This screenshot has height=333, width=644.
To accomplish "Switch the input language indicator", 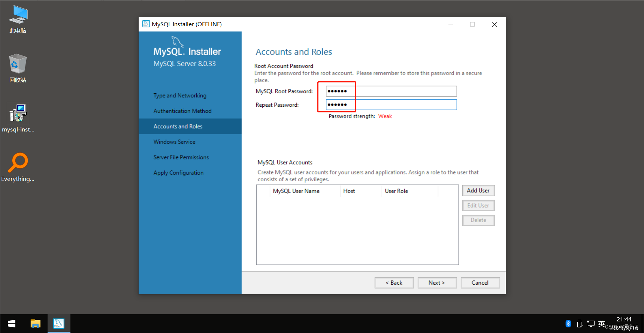I will (x=602, y=324).
